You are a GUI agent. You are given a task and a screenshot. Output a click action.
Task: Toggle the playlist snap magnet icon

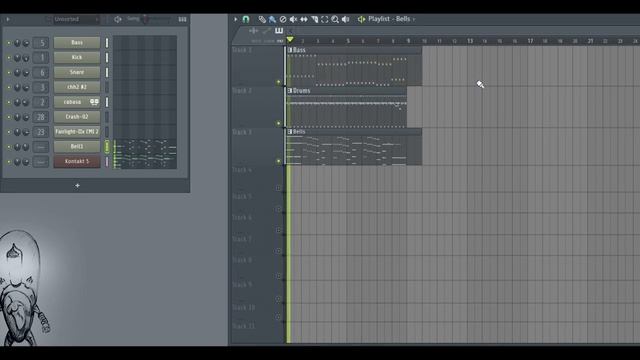click(246, 19)
